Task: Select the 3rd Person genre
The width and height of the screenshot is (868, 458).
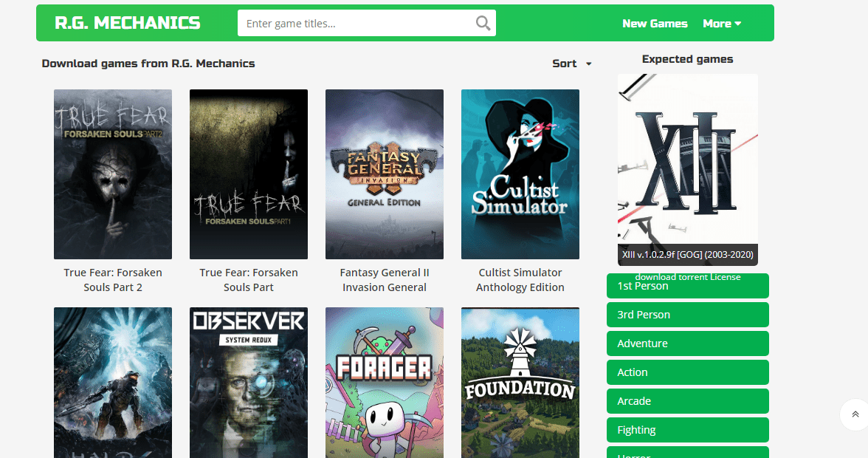Action: click(x=688, y=315)
